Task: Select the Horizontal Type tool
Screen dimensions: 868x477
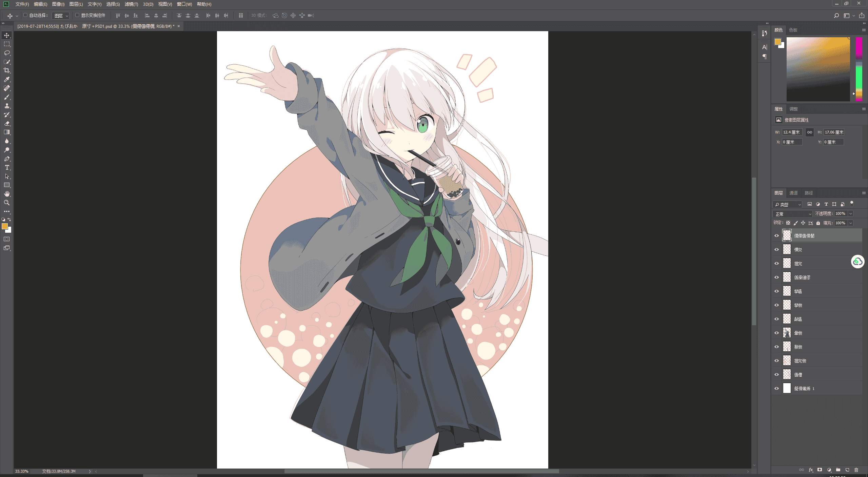Action: 7,167
